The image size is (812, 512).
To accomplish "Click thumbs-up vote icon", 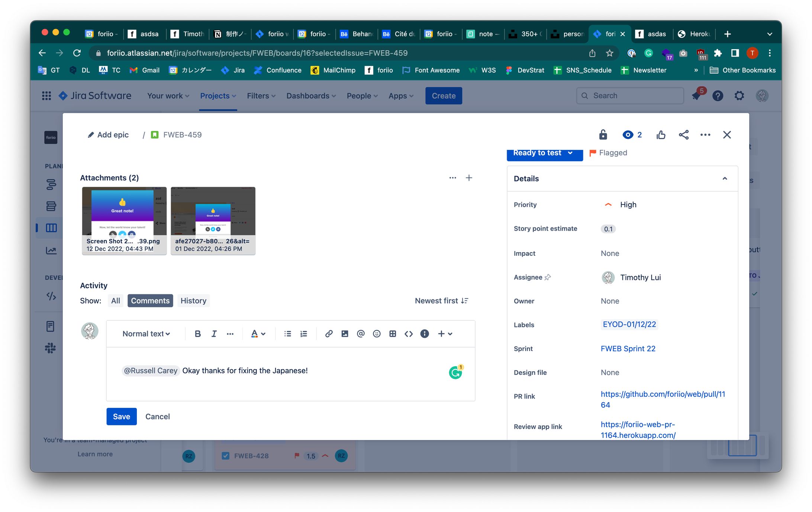I will point(661,135).
